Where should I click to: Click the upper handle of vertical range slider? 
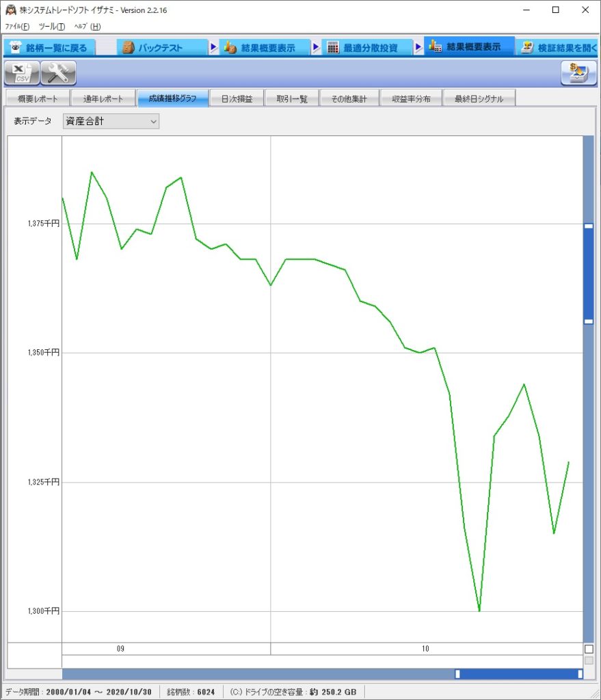[588, 226]
